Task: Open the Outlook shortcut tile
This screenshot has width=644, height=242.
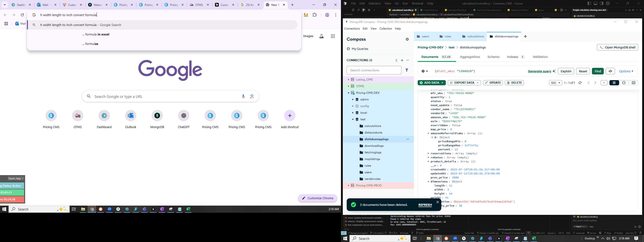Action: point(131,119)
